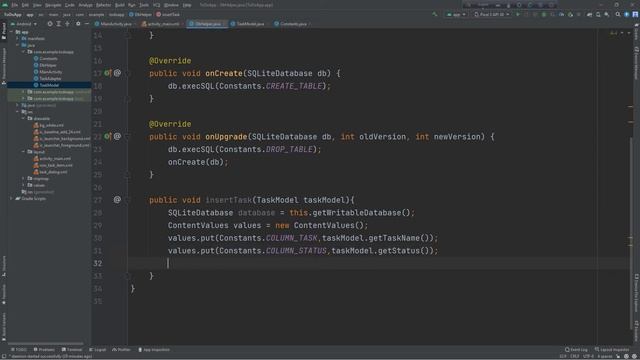Run the app with green play button
Image resolution: width=640 pixels, height=360 pixels.
(518, 14)
